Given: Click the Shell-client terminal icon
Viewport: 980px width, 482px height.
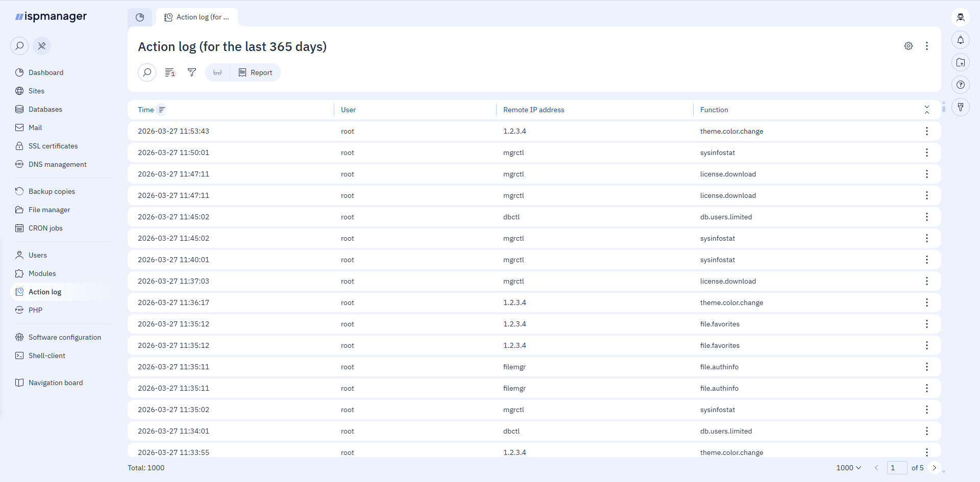Looking at the screenshot, I should coord(19,356).
